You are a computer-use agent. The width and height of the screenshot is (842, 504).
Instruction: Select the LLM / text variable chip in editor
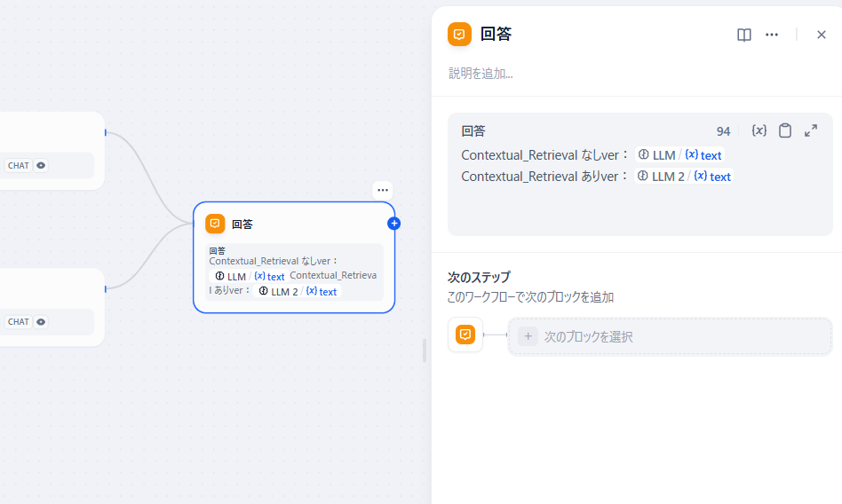point(679,155)
